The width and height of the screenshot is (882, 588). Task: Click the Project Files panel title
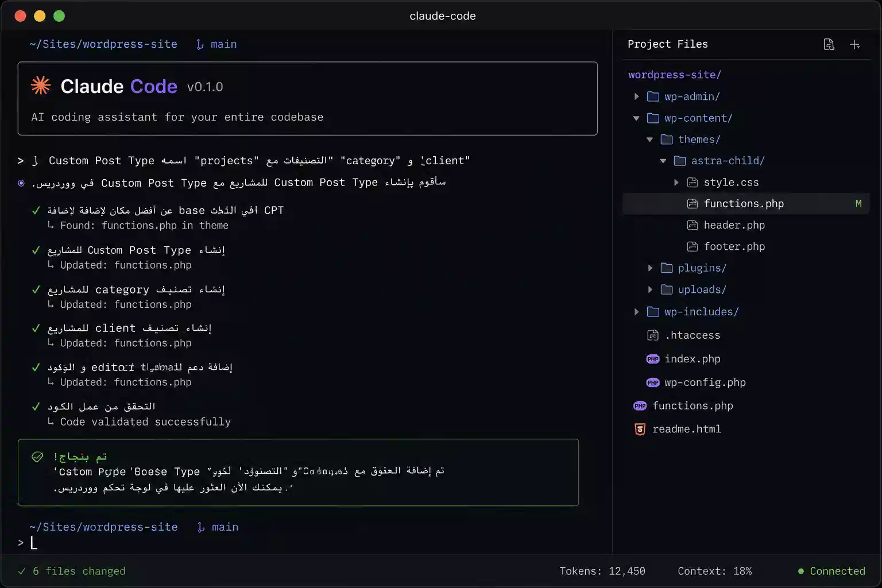tap(668, 44)
